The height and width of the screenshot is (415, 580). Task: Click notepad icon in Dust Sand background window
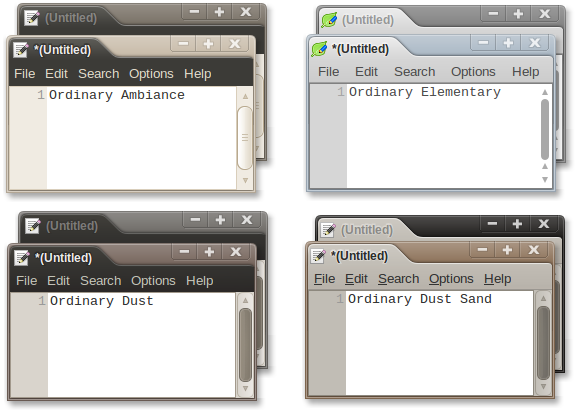(328, 230)
